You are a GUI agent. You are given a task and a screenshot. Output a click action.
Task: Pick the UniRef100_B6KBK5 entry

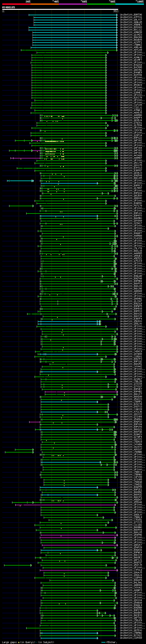pos(131,613)
